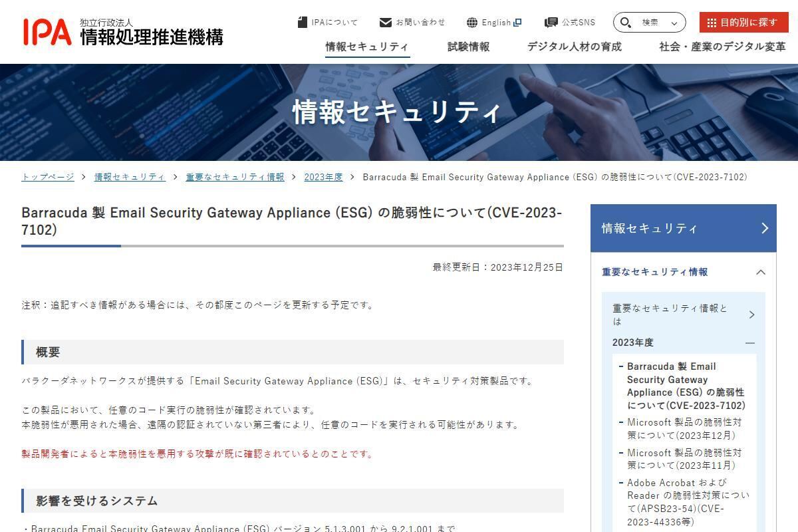The height and width of the screenshot is (532, 798).
Task: Click the external-link icon after English
Action: coord(518,22)
